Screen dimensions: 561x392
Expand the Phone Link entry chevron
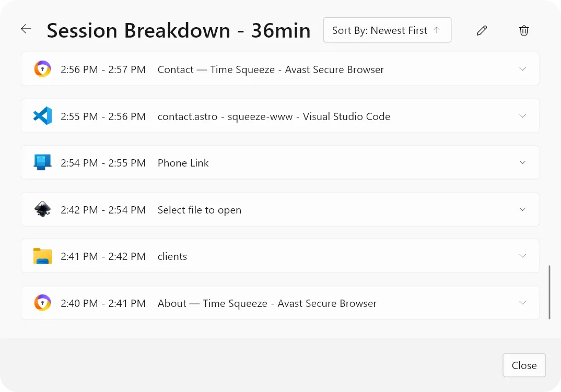pyautogui.click(x=522, y=162)
